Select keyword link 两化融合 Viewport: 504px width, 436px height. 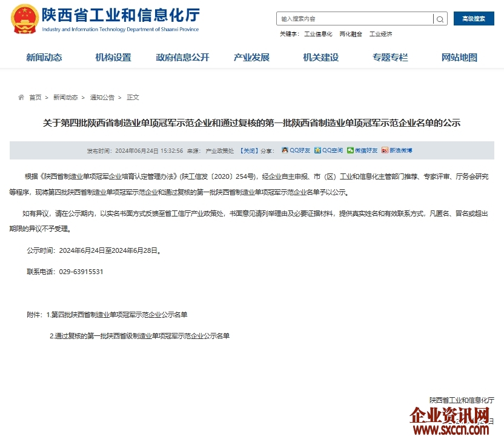(351, 34)
